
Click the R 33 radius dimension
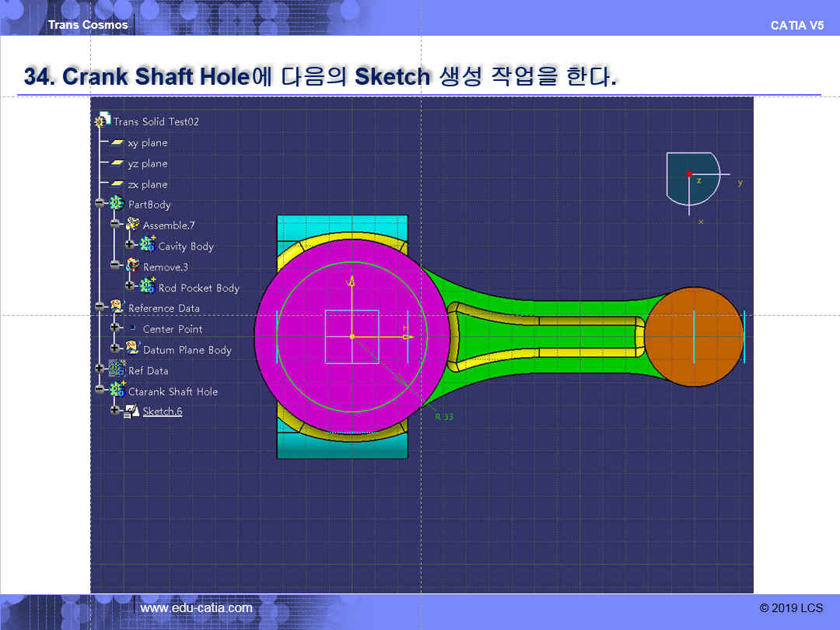pyautogui.click(x=444, y=417)
